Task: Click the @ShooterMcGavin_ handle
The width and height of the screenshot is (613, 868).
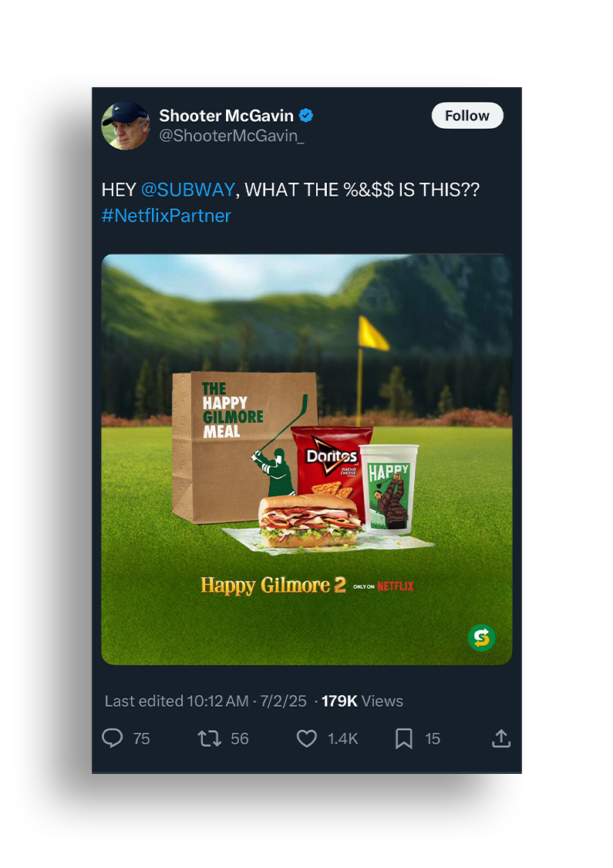Action: click(x=231, y=136)
